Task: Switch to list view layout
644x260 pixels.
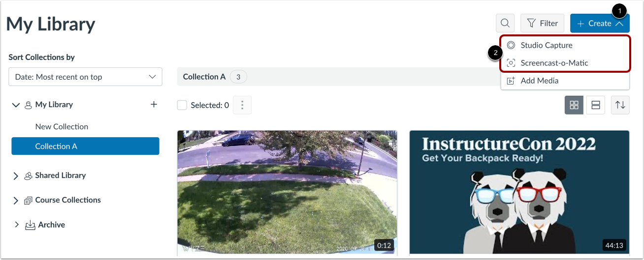Action: (596, 105)
